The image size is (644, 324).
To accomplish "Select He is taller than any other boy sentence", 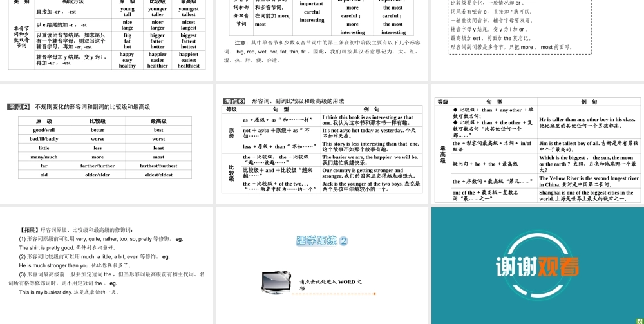I will [x=589, y=122].
